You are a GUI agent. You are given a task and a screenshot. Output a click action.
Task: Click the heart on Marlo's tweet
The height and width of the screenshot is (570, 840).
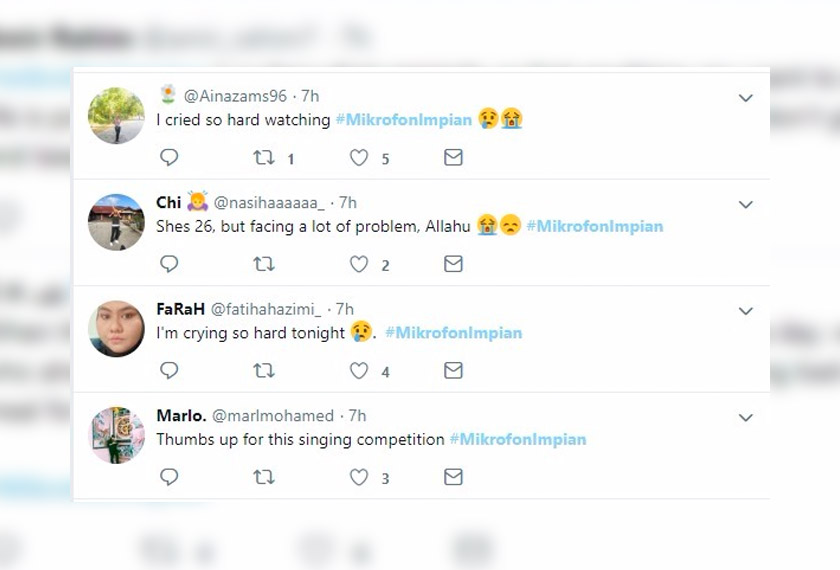[x=358, y=477]
